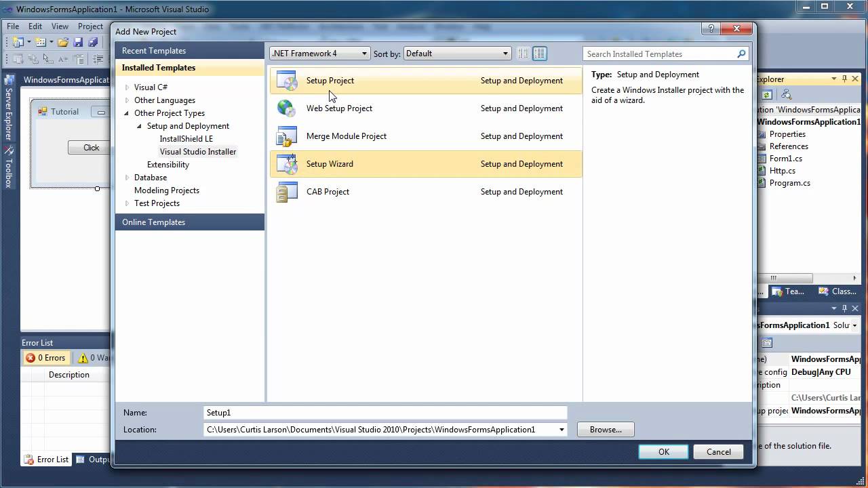Expand the Database tree node
This screenshot has width=868, height=488.
pyautogui.click(x=127, y=178)
